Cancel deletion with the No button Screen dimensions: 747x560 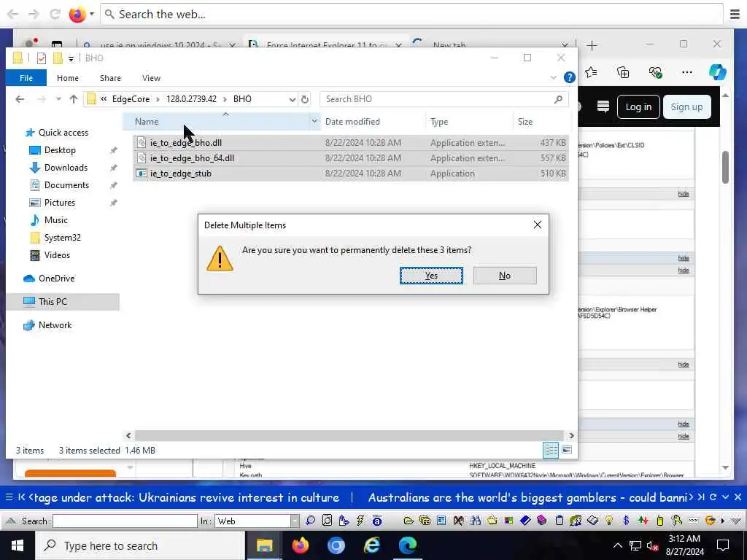tap(505, 275)
